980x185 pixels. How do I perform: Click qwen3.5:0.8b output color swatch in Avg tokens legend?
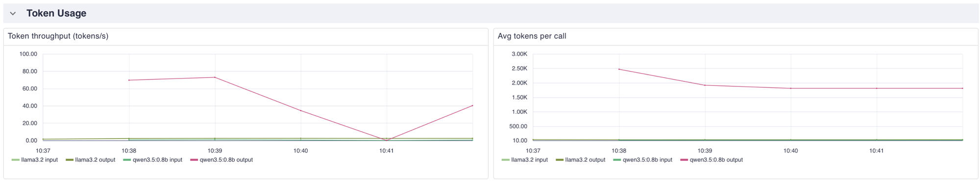click(684, 160)
